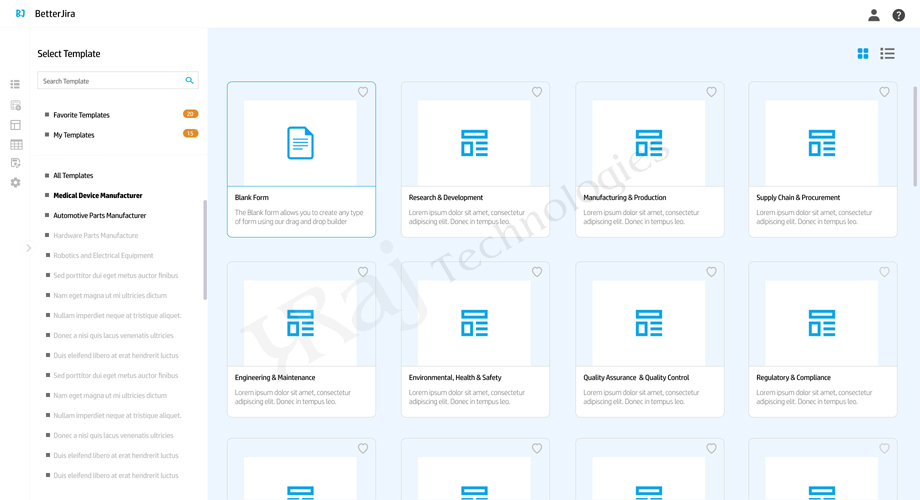The height and width of the screenshot is (500, 920).
Task: Click the 'Regulatory & Compliance' title text
Action: (793, 378)
